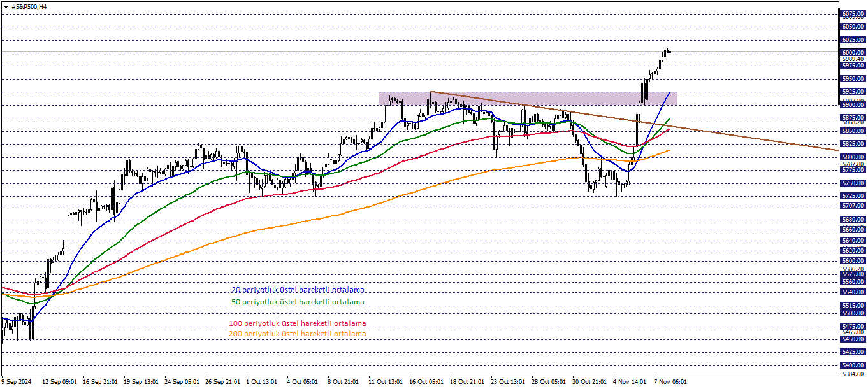Click the 5825.00 price level label

point(853,144)
